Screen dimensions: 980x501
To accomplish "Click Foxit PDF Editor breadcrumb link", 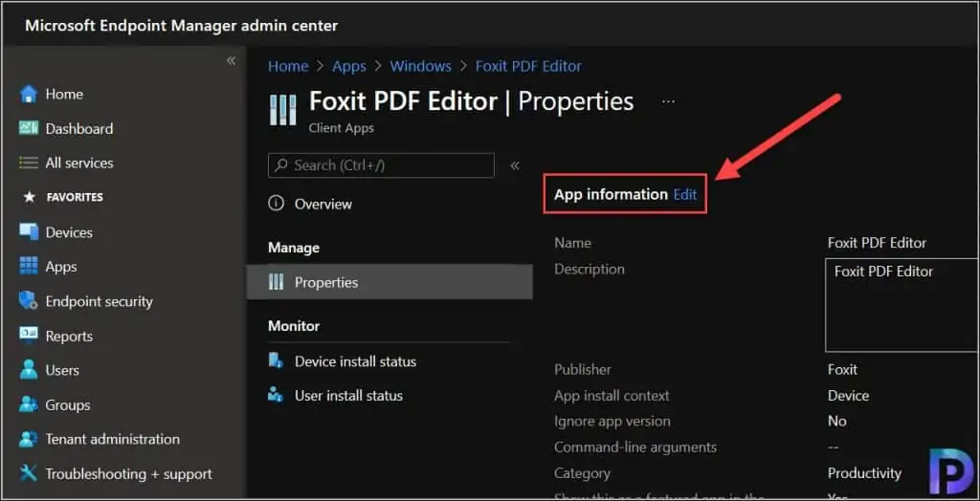I will (x=528, y=66).
